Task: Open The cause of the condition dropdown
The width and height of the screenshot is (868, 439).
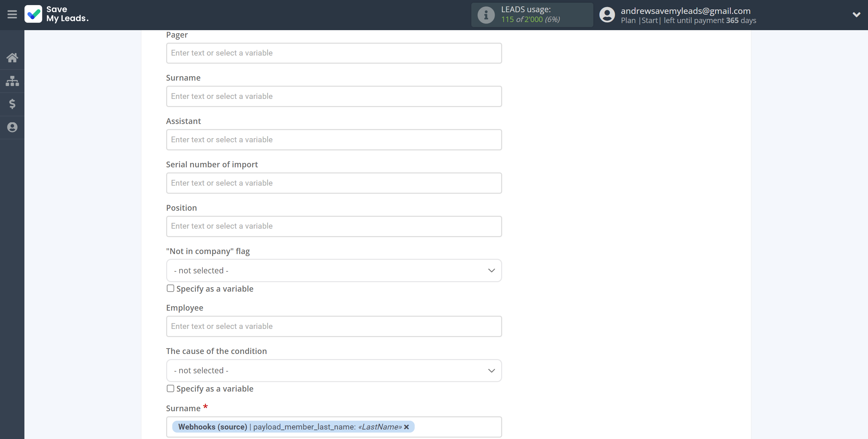Action: [x=334, y=370]
